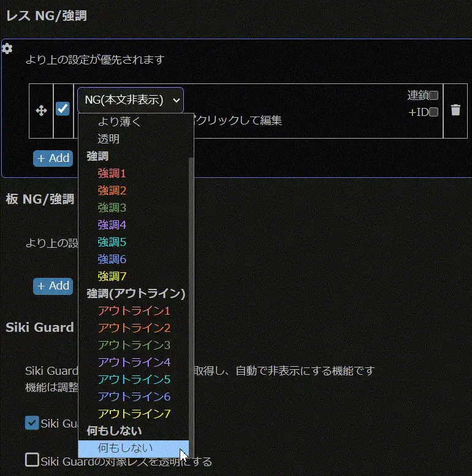Image resolution: width=472 pixels, height=476 pixels.
Task: Pick アウトライン6 option
Action: (x=134, y=396)
